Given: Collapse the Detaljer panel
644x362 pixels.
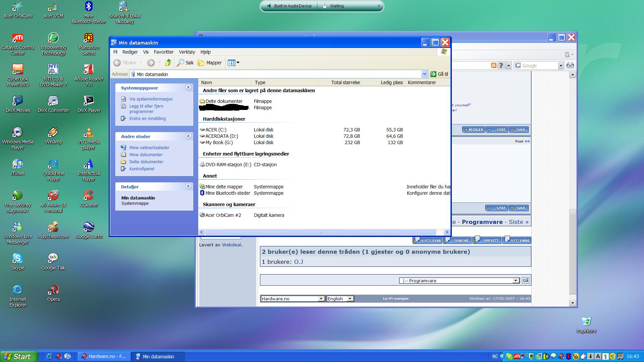Looking at the screenshot, I should click(188, 186).
